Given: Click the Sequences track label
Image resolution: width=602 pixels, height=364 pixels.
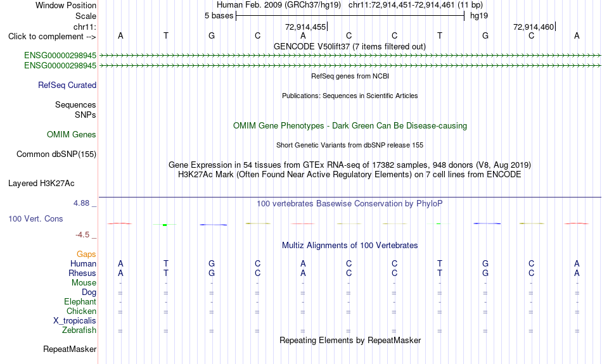Looking at the screenshot, I should tap(75, 104).
